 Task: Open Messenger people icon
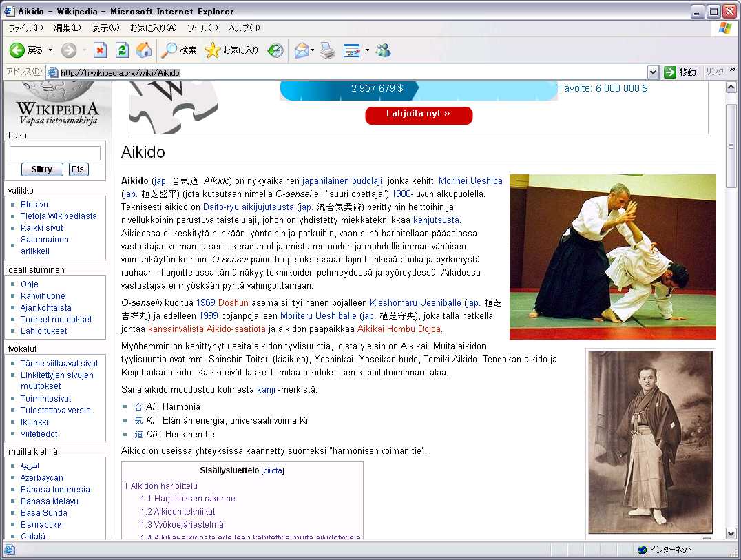(384, 50)
